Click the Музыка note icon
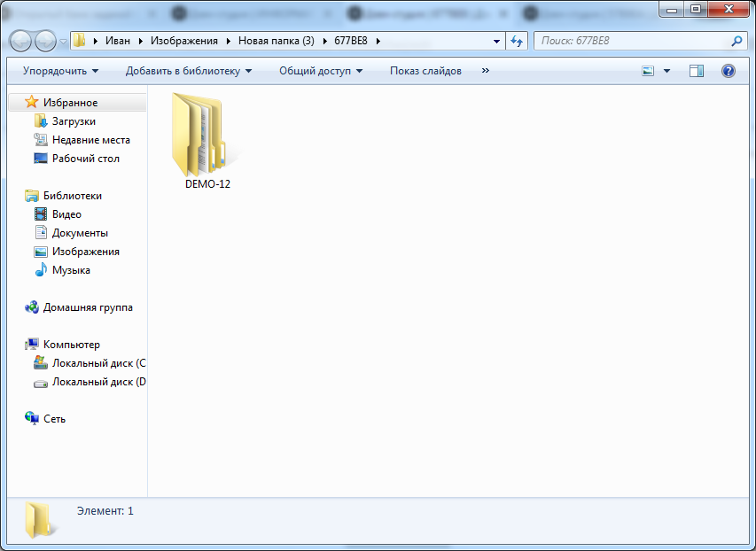The width and height of the screenshot is (756, 551). (x=41, y=269)
